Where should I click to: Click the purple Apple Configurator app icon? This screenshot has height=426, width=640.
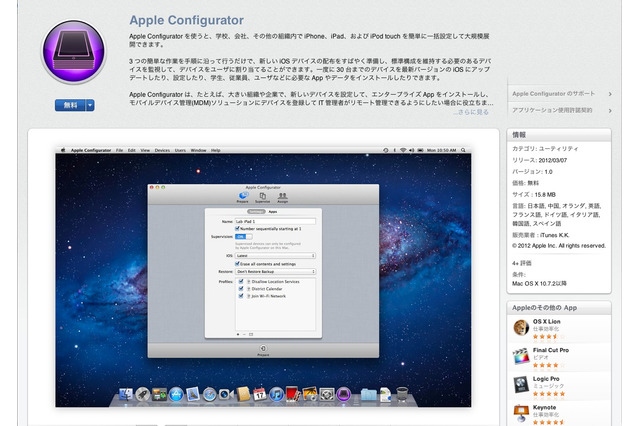[73, 51]
